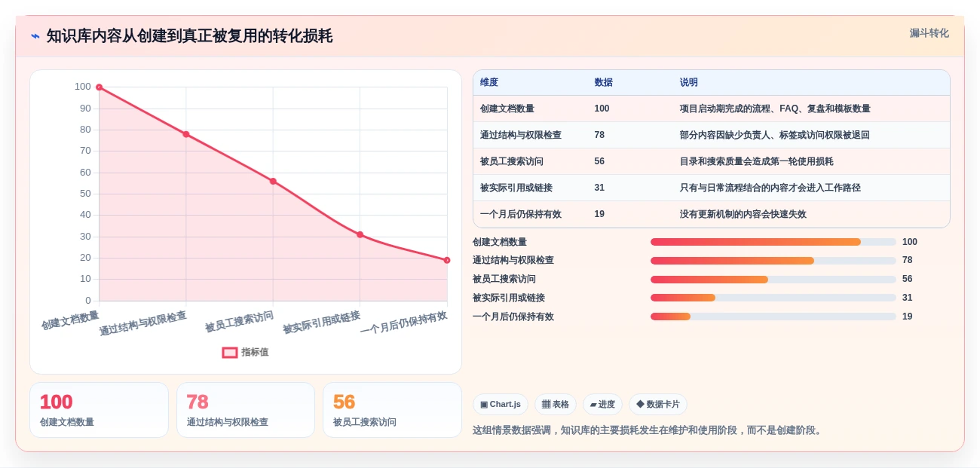Image resolution: width=980 pixels, height=468 pixels.
Task: Click description 只有与日常流程结合的内容才会进入工作路径
Action: [x=770, y=188]
